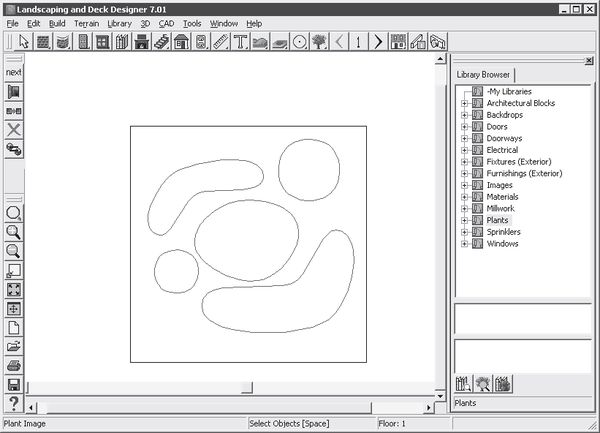Click the Fill Window zoom icon
The height and width of the screenshot is (433, 600).
(14, 290)
